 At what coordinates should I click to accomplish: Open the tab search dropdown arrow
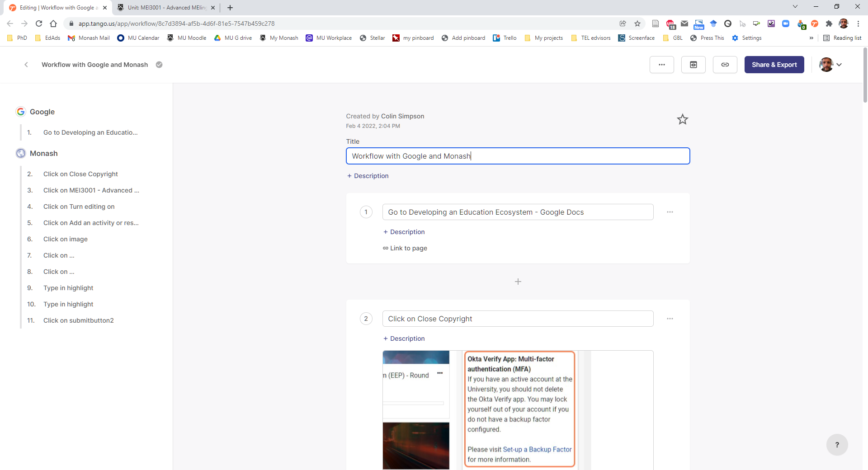(795, 6)
